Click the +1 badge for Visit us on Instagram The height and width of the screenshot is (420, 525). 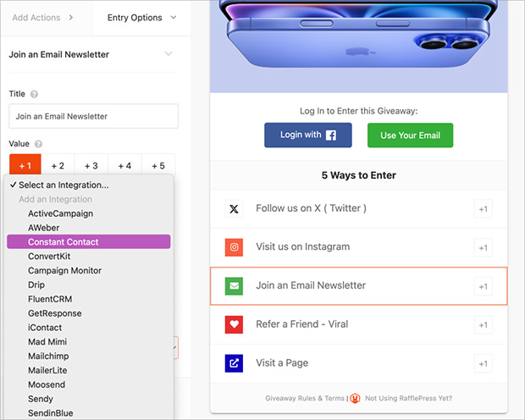(484, 248)
